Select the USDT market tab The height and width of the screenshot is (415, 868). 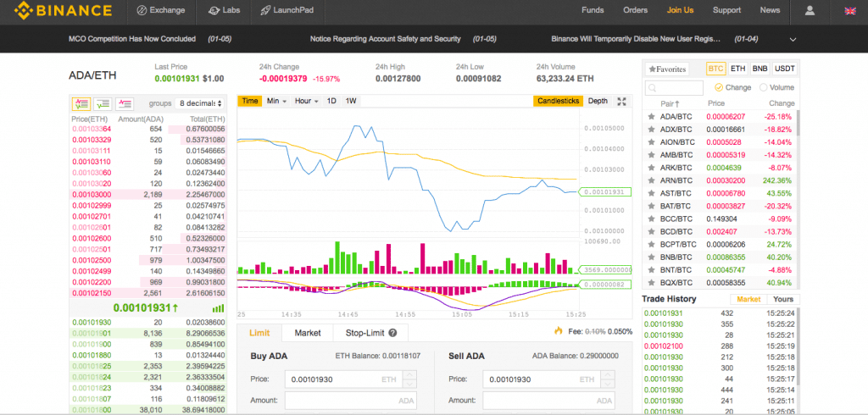pos(784,69)
